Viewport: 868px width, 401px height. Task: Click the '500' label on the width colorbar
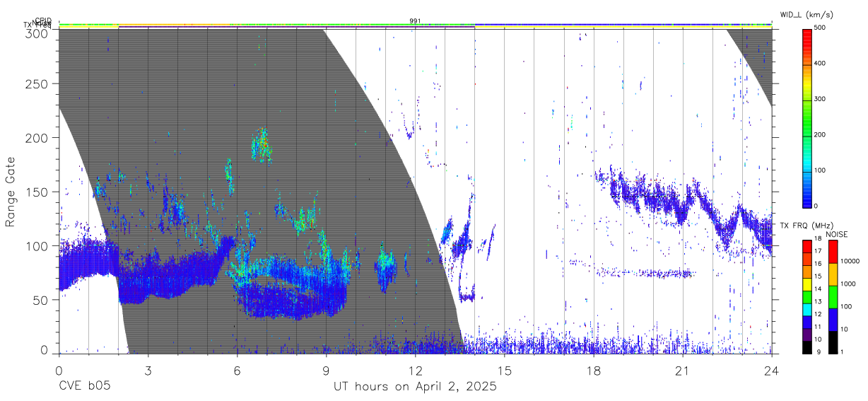click(821, 28)
